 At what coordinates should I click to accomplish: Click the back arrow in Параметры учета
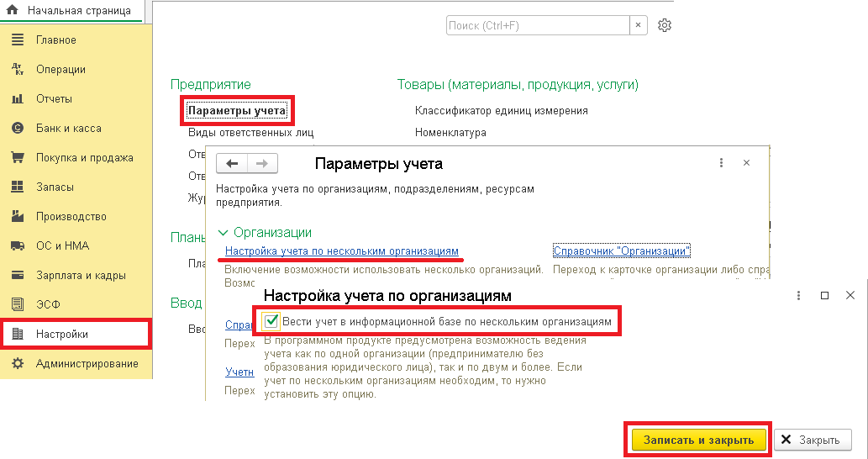point(233,163)
